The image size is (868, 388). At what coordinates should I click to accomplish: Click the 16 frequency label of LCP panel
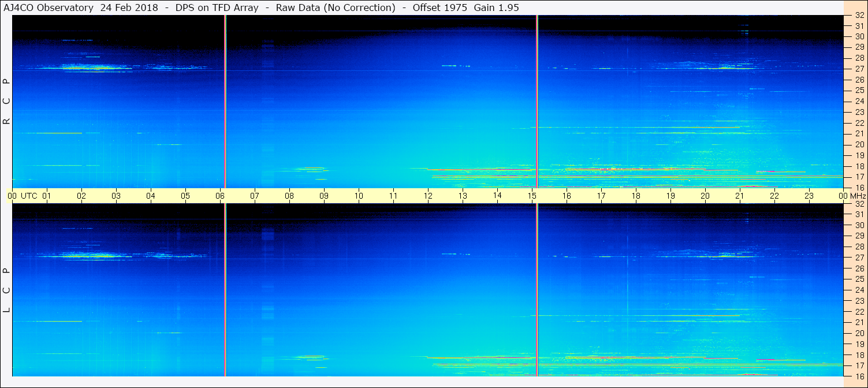pos(859,376)
